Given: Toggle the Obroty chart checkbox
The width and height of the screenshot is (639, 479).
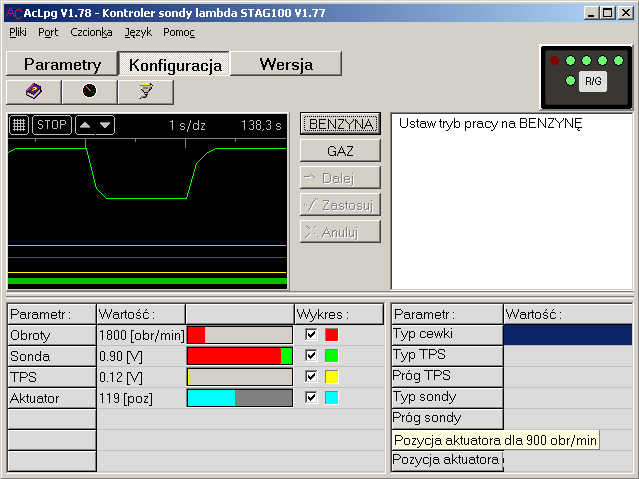Looking at the screenshot, I should pyautogui.click(x=311, y=335).
